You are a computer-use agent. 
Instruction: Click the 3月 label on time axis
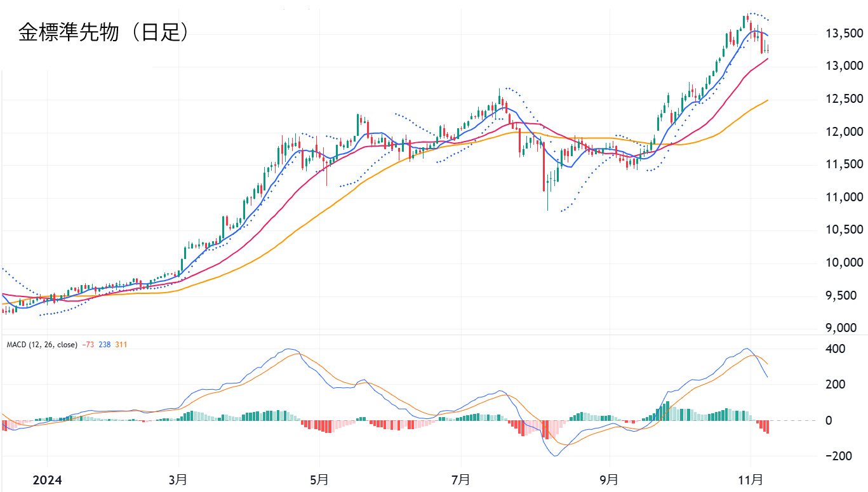pos(178,479)
